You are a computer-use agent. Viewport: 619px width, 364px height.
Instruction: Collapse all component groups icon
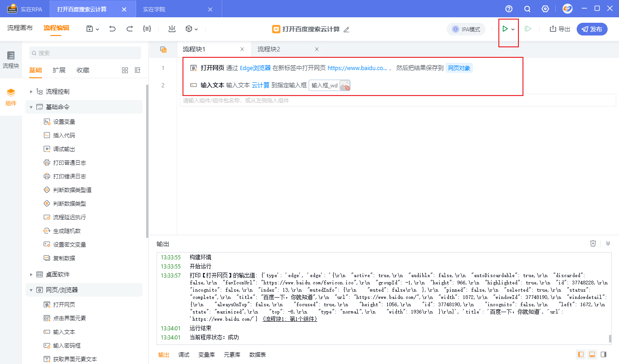tap(137, 70)
